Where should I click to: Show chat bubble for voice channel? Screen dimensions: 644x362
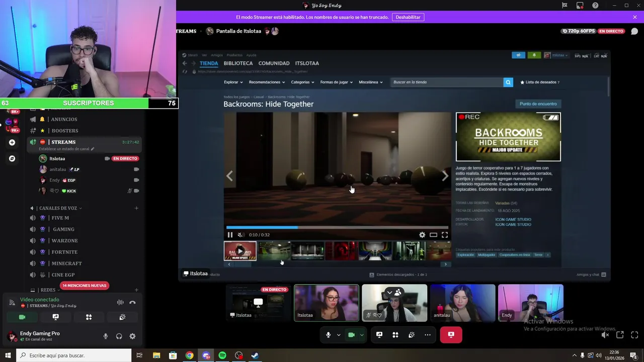click(634, 31)
